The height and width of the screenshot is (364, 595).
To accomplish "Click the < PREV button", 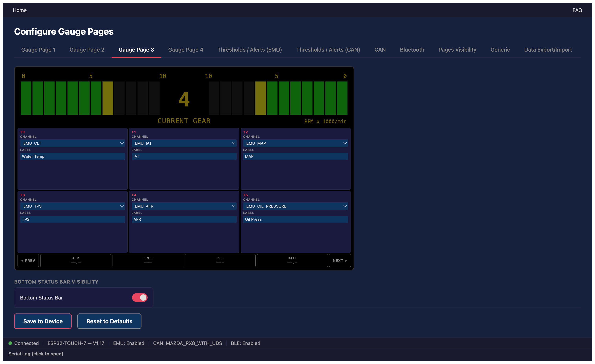I will coord(28,260).
